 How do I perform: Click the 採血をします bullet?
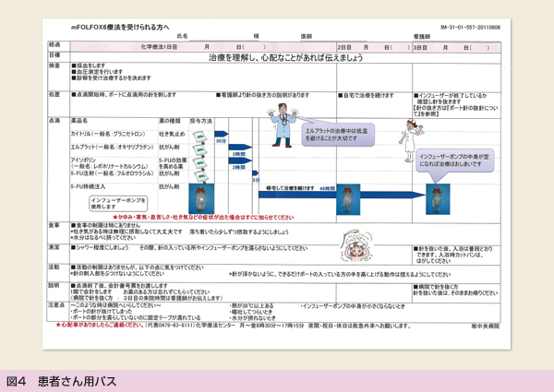(89, 65)
